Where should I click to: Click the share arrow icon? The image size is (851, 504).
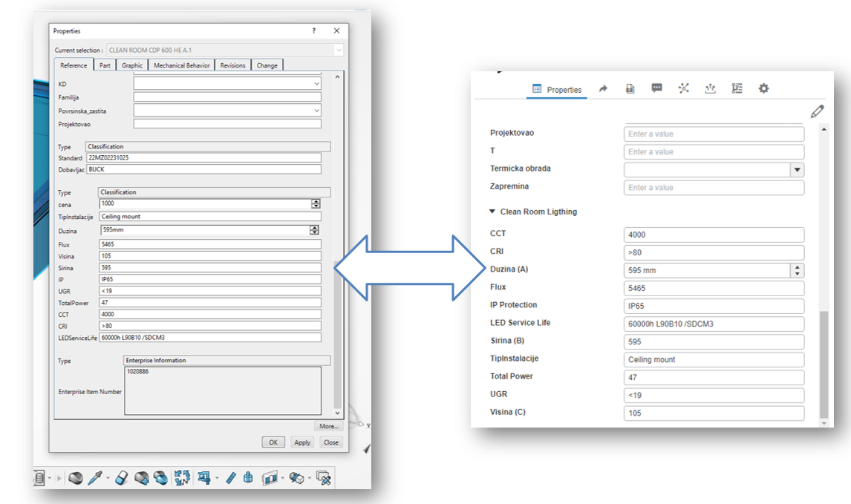(603, 88)
